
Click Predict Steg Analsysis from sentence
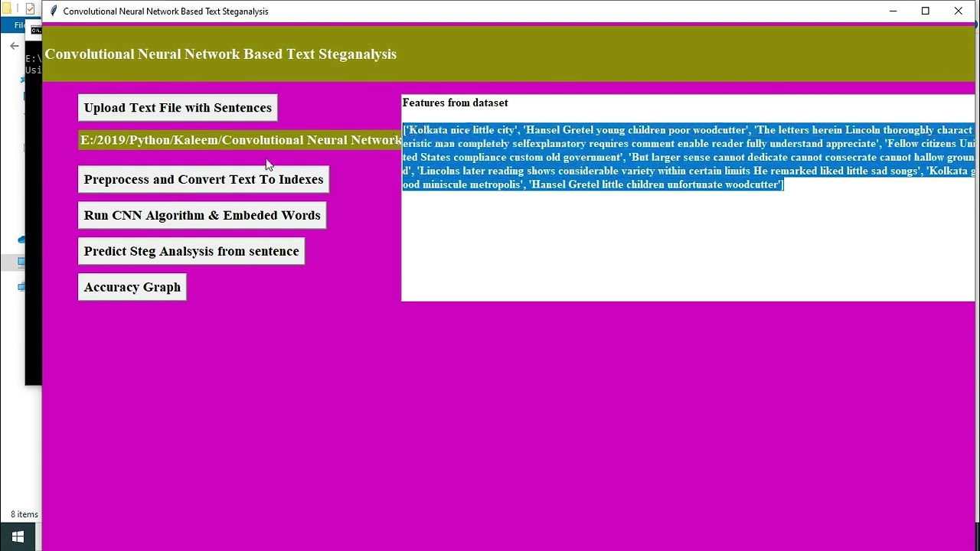pos(191,251)
